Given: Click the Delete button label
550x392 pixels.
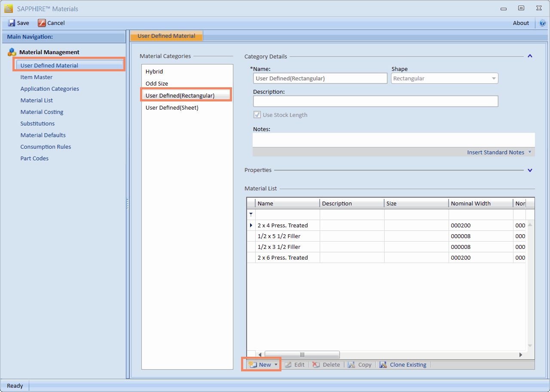Looking at the screenshot, I should click(331, 364).
